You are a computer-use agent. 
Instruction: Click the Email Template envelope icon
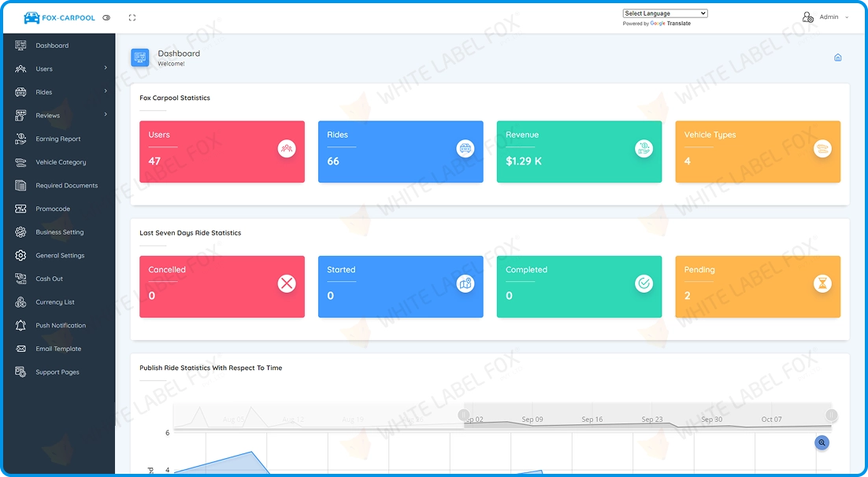[x=20, y=349]
